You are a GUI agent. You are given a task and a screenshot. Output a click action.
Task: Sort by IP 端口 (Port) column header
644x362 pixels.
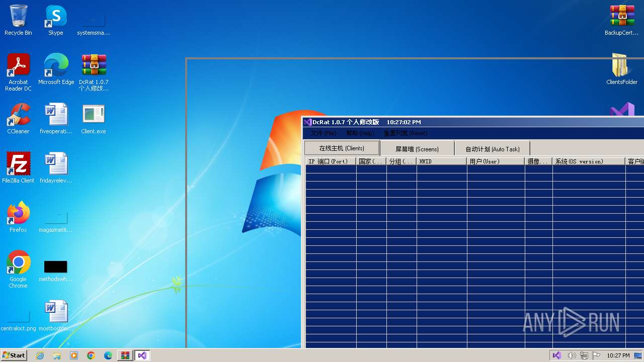coord(331,161)
